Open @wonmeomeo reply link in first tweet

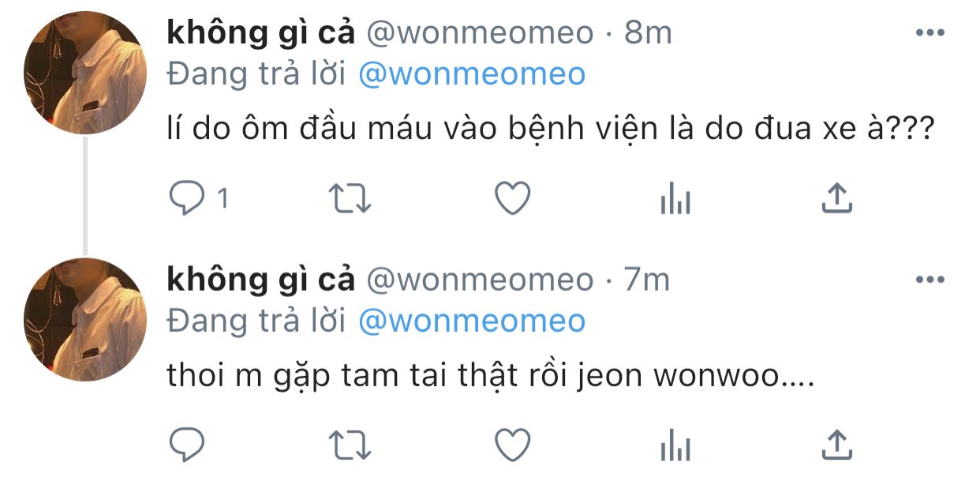472,75
